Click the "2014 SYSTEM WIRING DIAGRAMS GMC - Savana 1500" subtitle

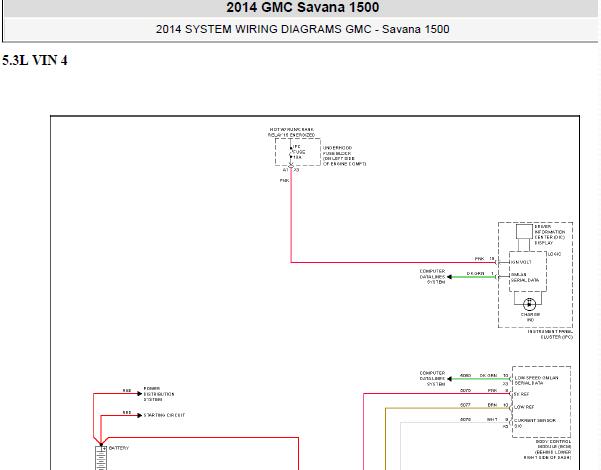(302, 29)
